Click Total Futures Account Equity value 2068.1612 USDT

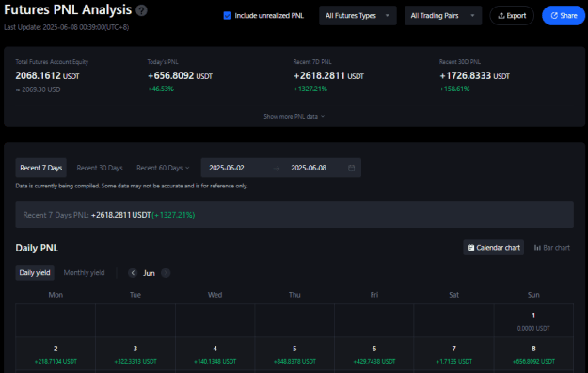[47, 76]
